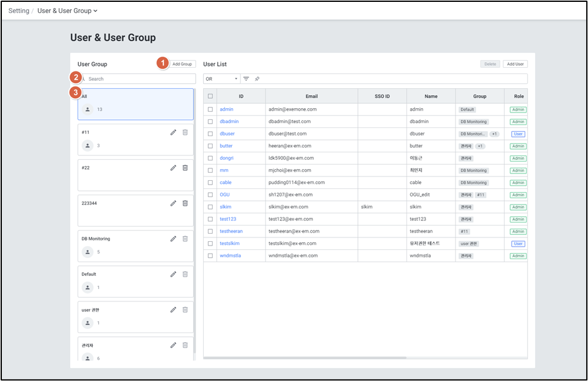The height and width of the screenshot is (381, 588).
Task: Select the All user group card
Action: (x=136, y=104)
